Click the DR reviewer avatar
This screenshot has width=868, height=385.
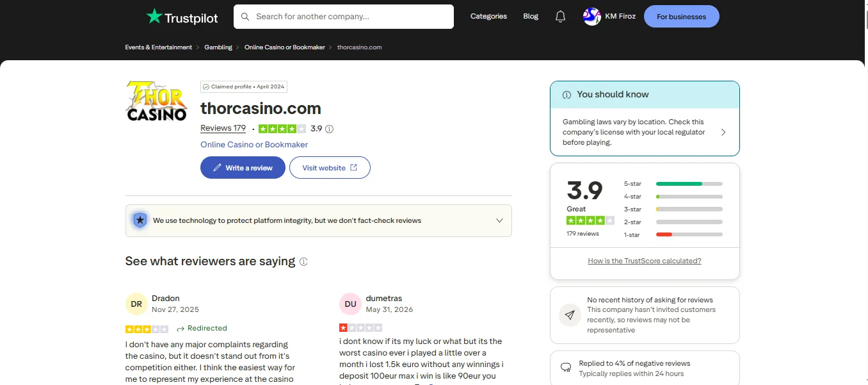136,304
